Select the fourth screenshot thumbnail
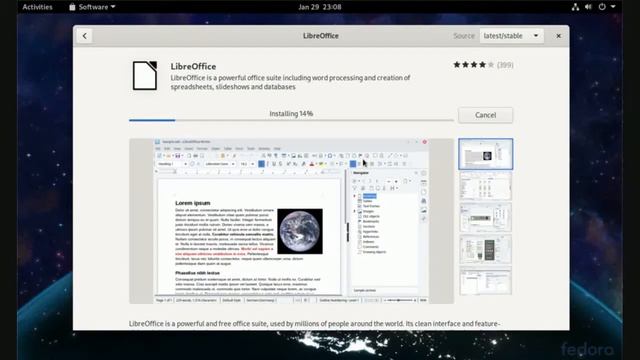The image size is (640, 360). pyautogui.click(x=485, y=249)
